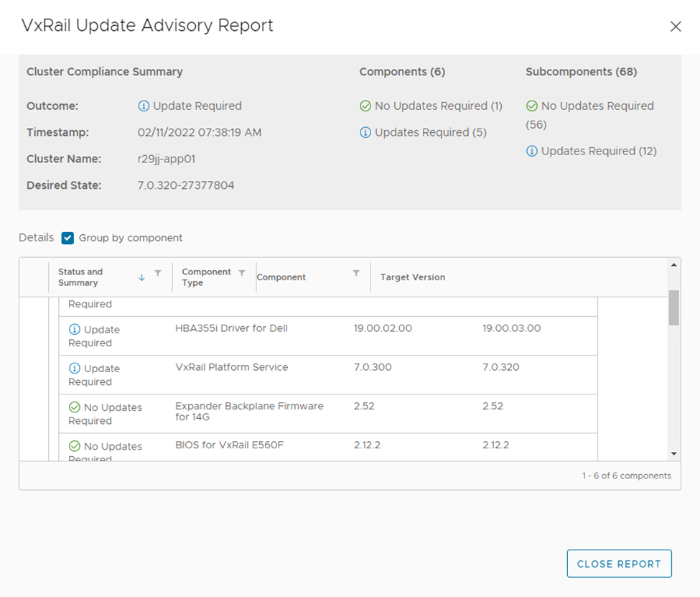Click the green check icon for Subcomponents No Updates Required
700x597 pixels.
tap(532, 106)
